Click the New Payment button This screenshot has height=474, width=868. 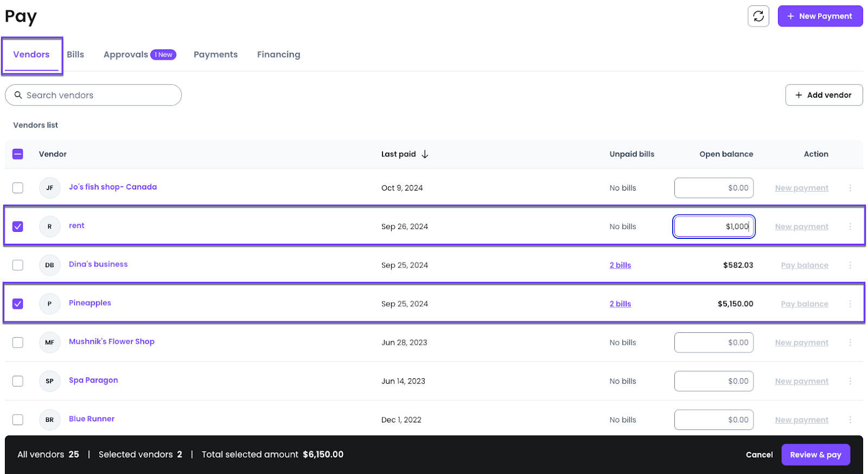[820, 16]
